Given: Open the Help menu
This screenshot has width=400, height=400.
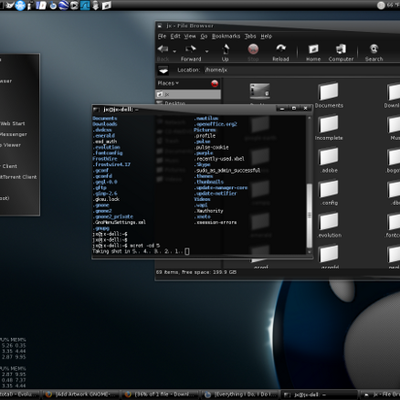Looking at the screenshot, I should click(x=266, y=36).
